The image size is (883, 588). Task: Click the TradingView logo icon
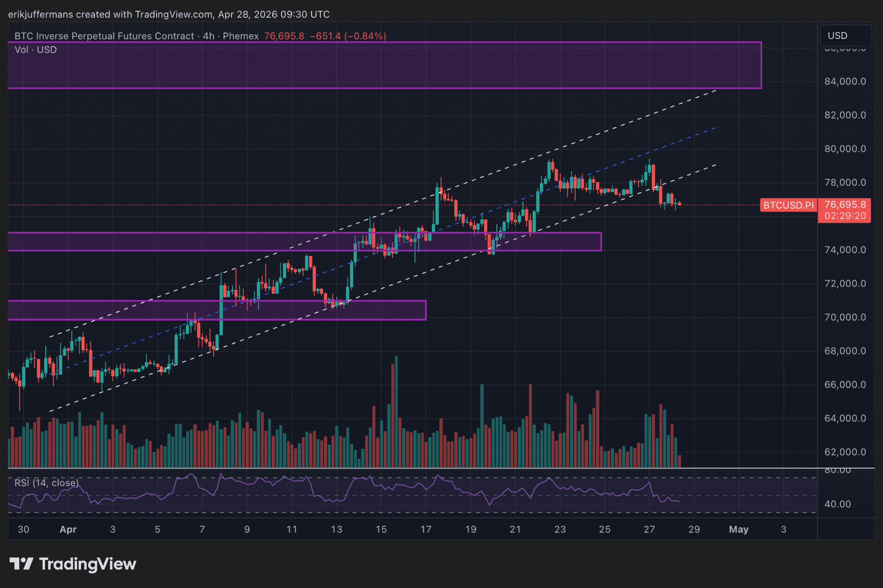21,564
